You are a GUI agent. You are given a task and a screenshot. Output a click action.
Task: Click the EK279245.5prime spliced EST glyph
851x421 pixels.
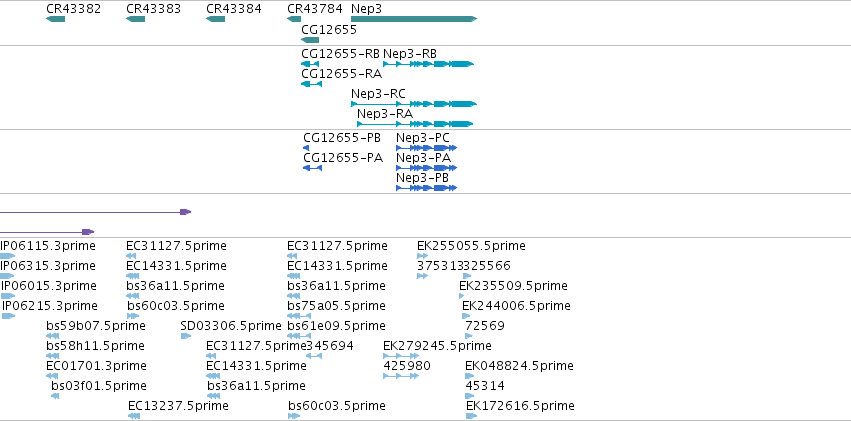click(401, 356)
